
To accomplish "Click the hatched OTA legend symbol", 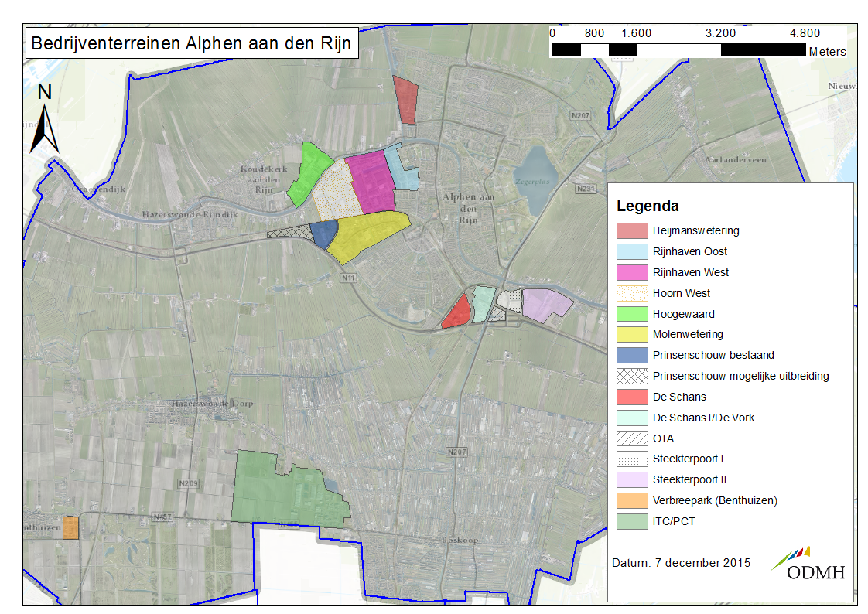I will pos(631,438).
